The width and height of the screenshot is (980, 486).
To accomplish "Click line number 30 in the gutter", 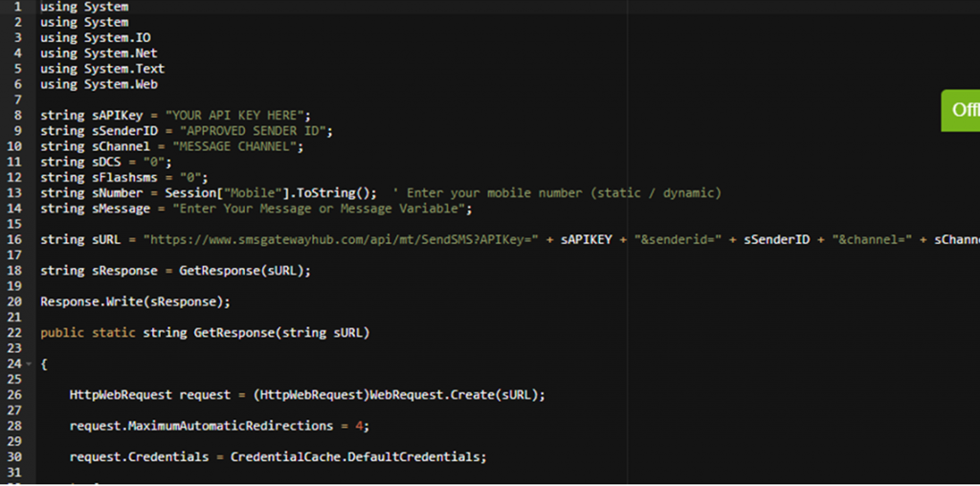I will pyautogui.click(x=18, y=457).
